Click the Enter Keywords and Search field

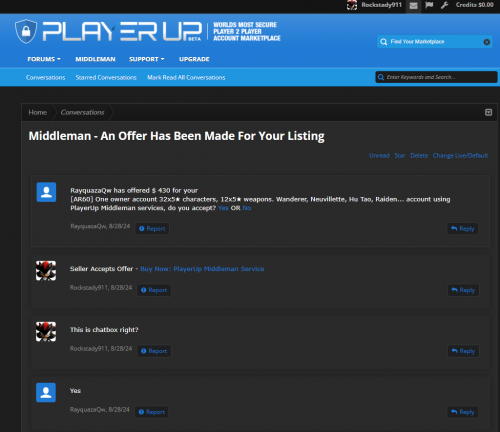click(437, 77)
